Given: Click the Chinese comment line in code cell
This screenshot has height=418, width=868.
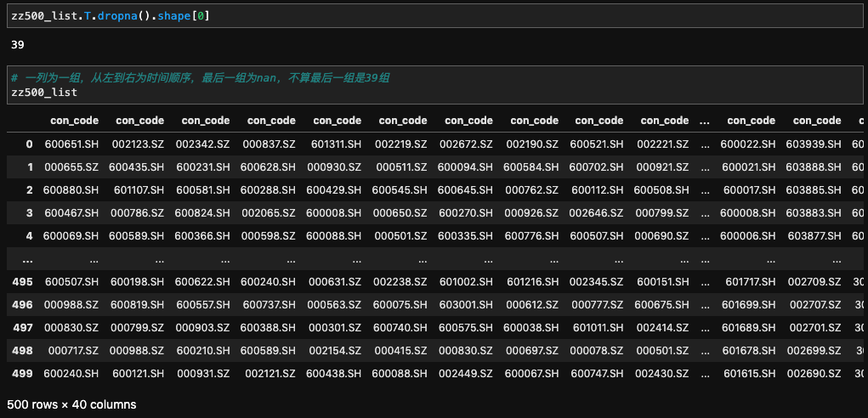Looking at the screenshot, I should pos(201,78).
